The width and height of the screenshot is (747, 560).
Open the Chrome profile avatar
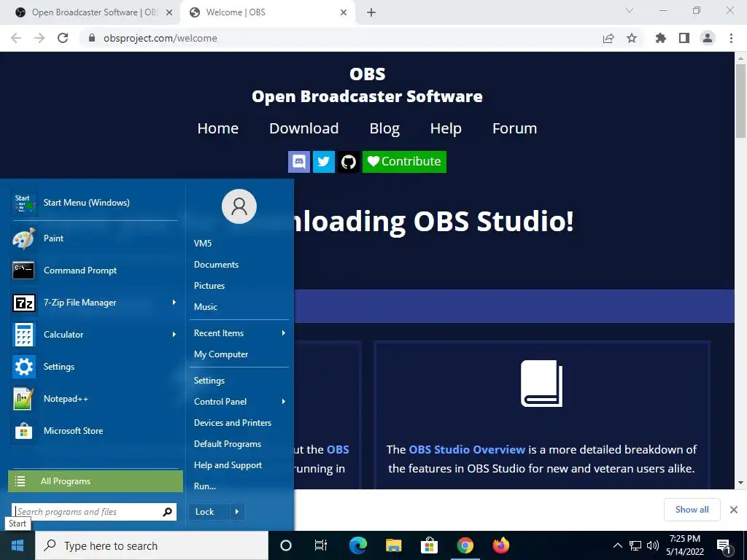pos(708,38)
